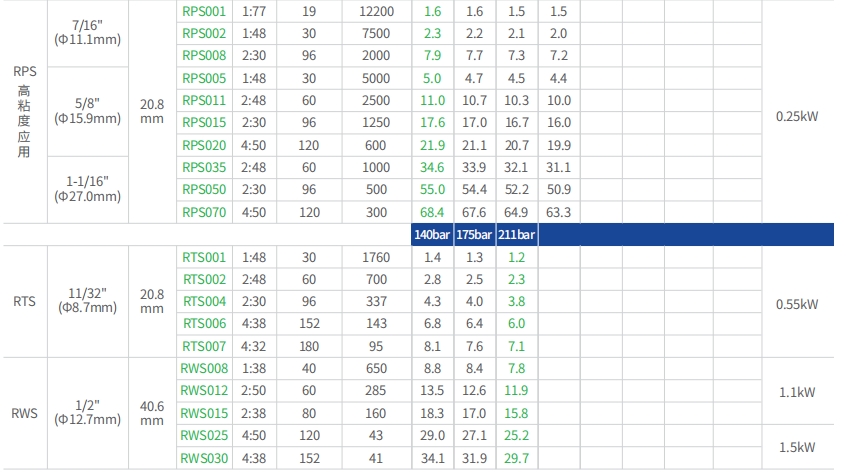
Task: Click ratio 1:77 in RPS001 row
Action: (x=254, y=11)
